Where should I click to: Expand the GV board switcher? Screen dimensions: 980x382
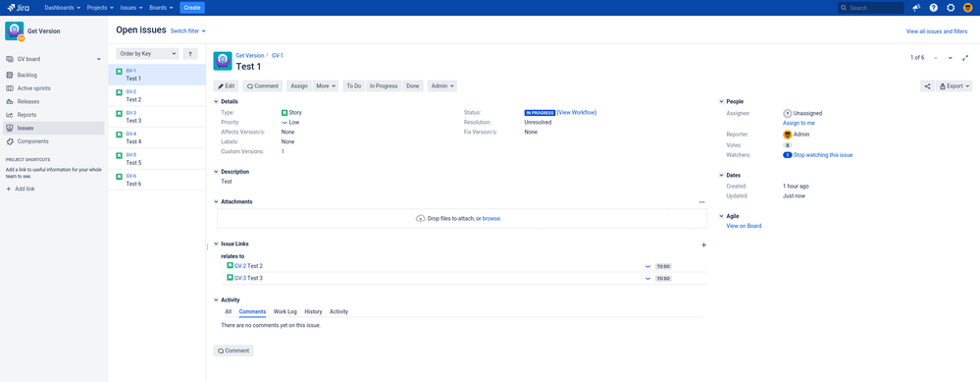coord(99,59)
